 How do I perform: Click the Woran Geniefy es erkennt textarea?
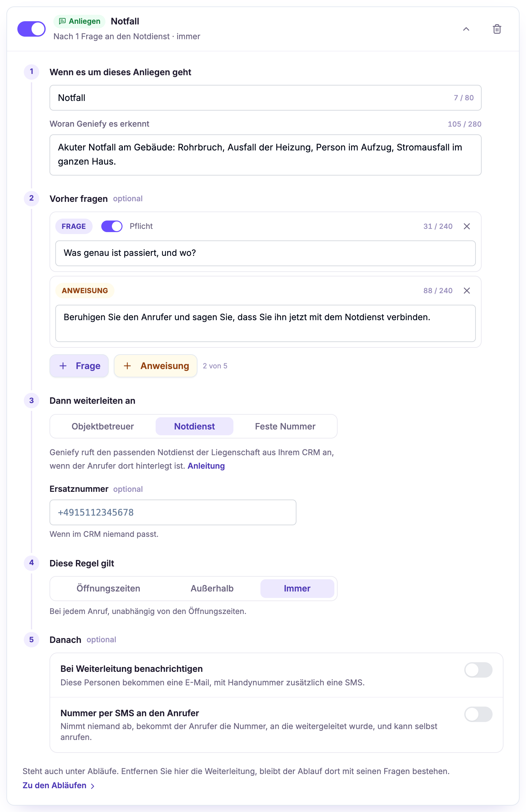pos(266,155)
